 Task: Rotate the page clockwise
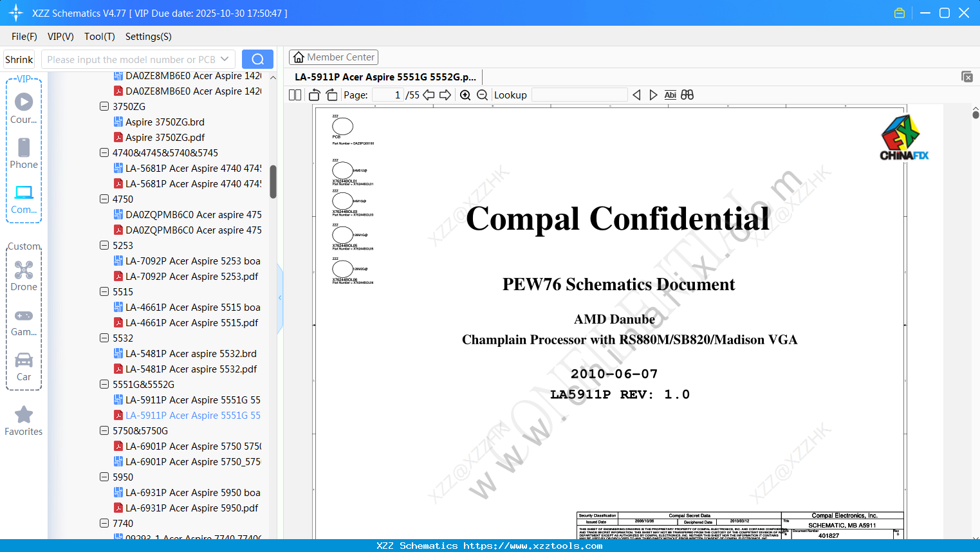pyautogui.click(x=331, y=95)
